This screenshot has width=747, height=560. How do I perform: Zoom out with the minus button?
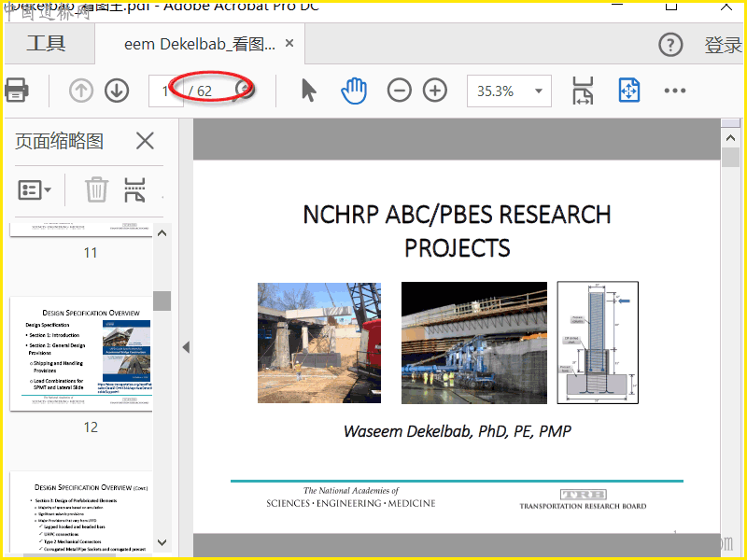point(400,91)
